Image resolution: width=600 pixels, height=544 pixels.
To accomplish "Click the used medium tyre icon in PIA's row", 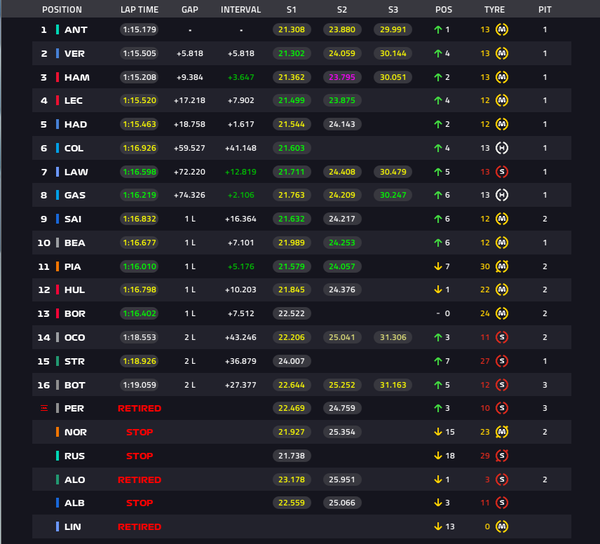I will click(502, 266).
